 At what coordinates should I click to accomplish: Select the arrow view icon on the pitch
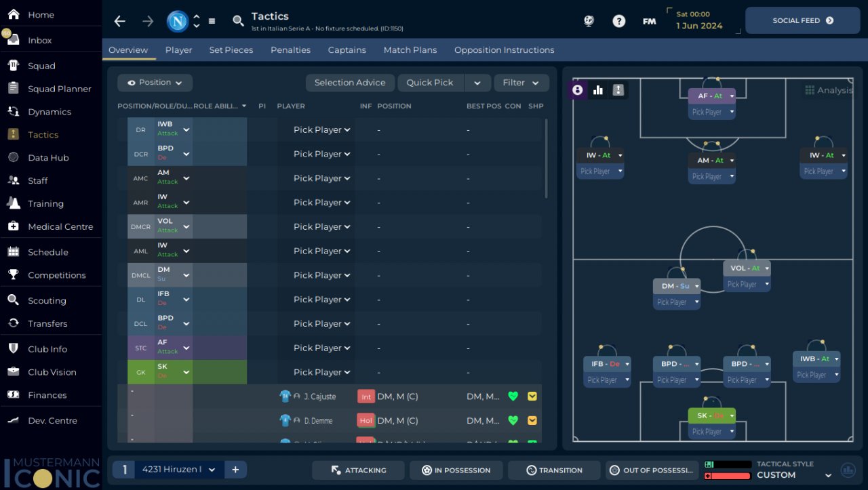[618, 89]
